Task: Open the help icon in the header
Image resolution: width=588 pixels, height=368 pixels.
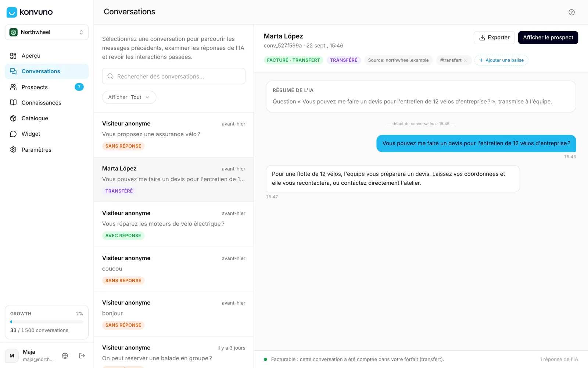Action: [x=571, y=12]
